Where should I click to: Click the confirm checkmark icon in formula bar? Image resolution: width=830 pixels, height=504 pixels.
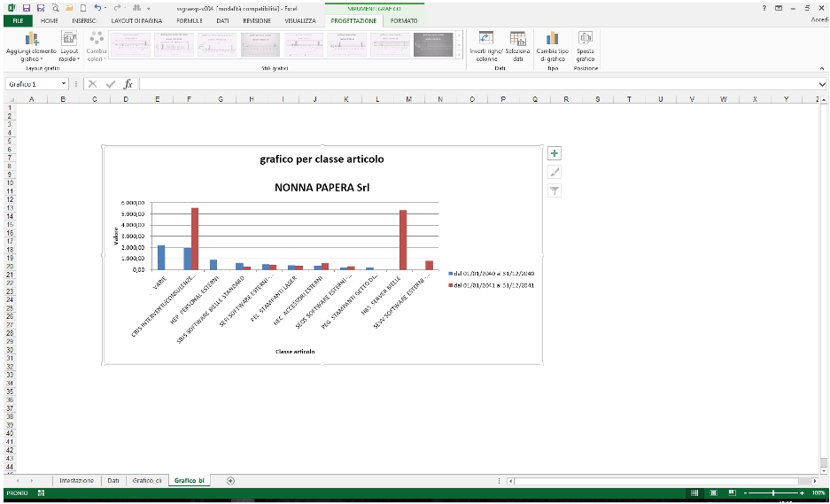111,84
